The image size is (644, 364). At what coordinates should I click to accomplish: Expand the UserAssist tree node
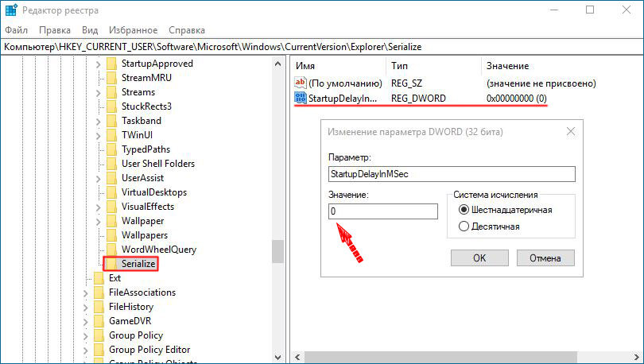98,179
